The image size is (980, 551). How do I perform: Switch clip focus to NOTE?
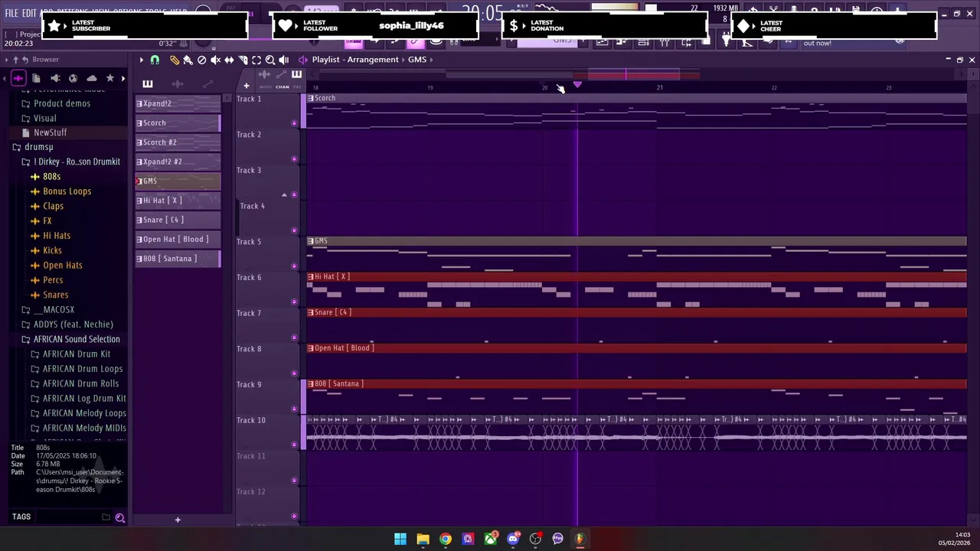[x=265, y=87]
